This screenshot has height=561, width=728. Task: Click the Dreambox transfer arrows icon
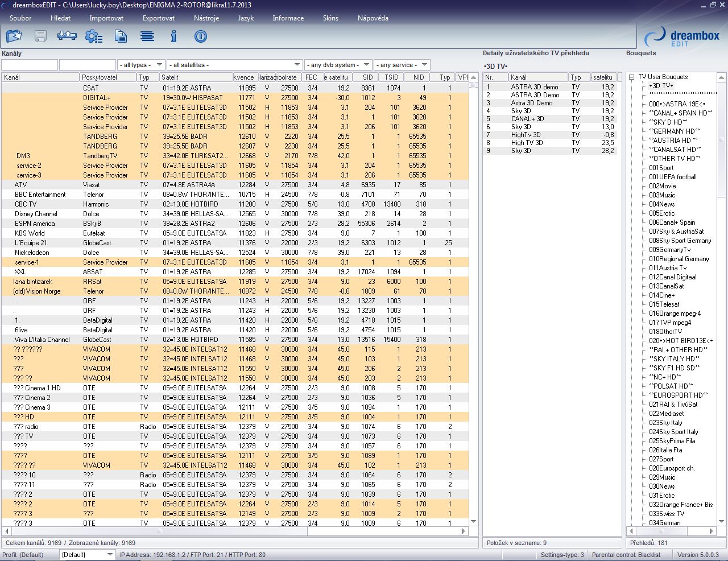point(67,36)
